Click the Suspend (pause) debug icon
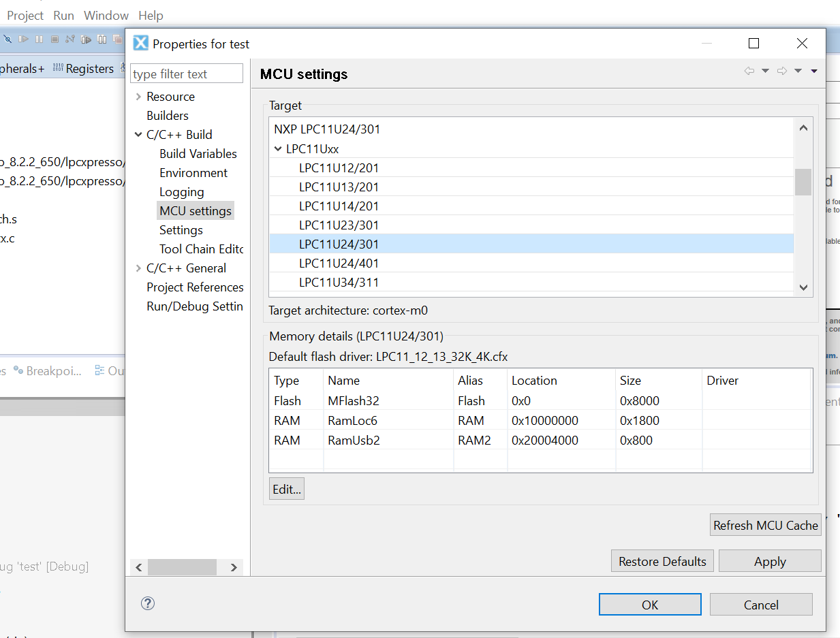 (39, 39)
